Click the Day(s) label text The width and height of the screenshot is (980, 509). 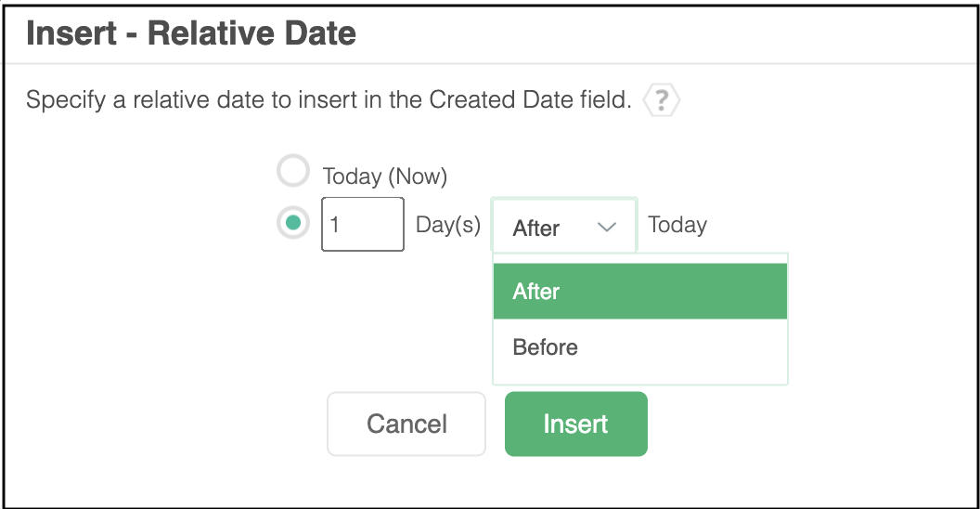(448, 226)
